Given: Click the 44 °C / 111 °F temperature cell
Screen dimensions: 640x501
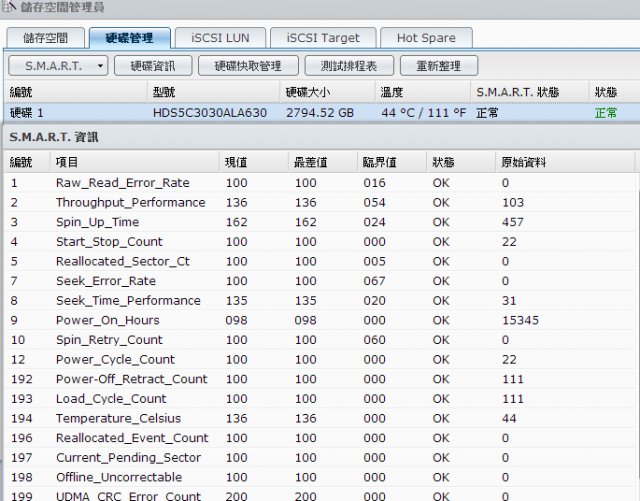Looking at the screenshot, I should point(423,113).
